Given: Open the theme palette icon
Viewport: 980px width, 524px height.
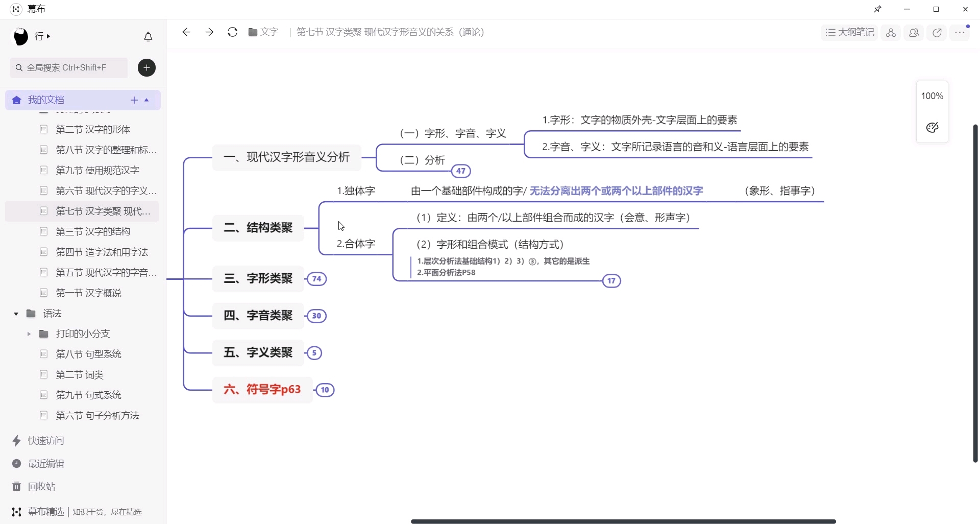Looking at the screenshot, I should point(933,128).
